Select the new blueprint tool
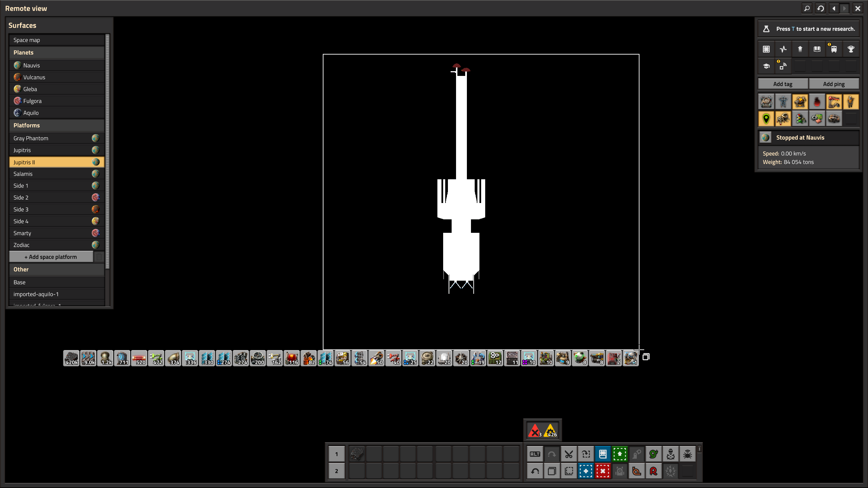The height and width of the screenshot is (488, 868). click(x=586, y=471)
